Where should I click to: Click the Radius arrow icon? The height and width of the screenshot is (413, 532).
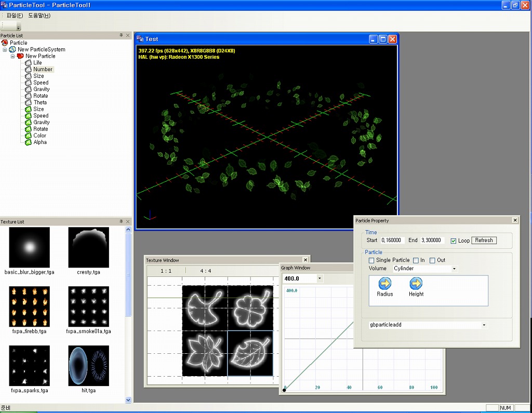pyautogui.click(x=385, y=284)
